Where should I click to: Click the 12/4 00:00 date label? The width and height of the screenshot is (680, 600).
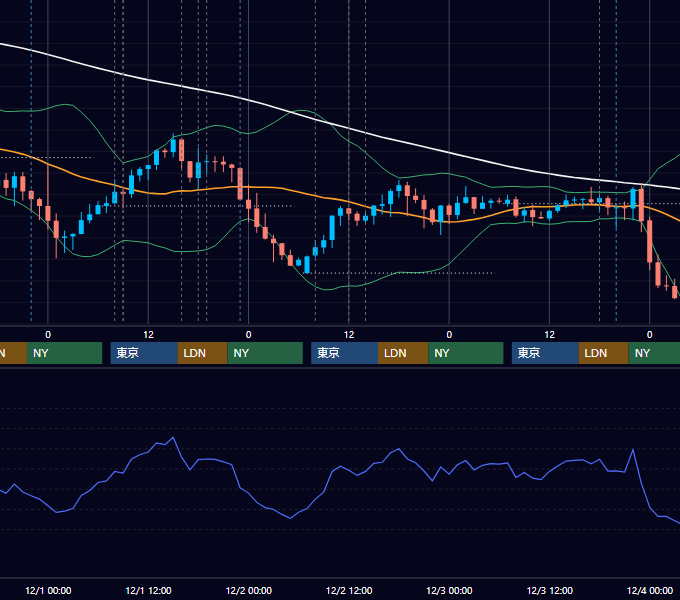tap(650, 590)
